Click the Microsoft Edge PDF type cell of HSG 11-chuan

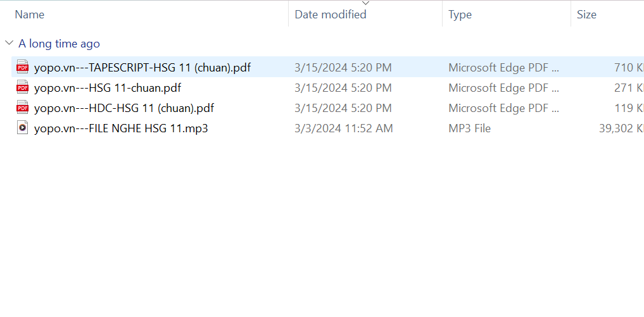coord(503,88)
